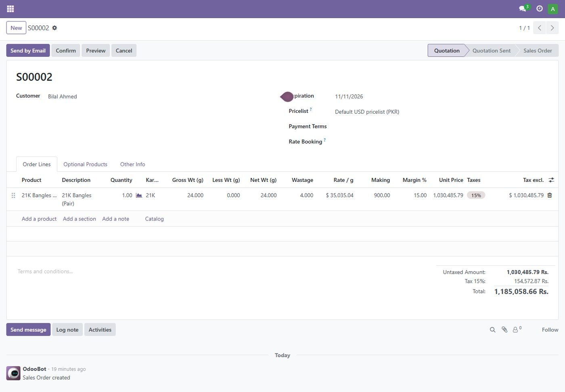Open the user avatar menu
Viewport: 565px width, 392px height.
tap(553, 9)
